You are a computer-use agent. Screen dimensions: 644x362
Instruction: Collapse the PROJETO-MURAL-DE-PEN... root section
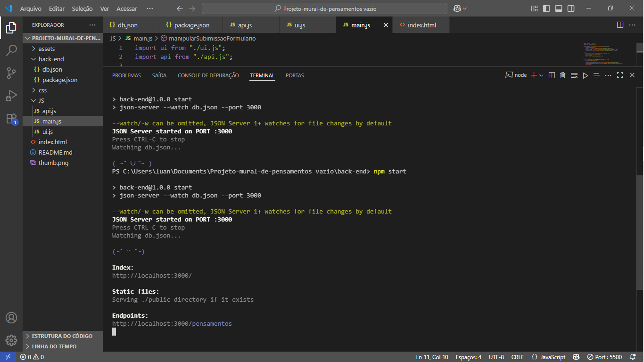coord(62,38)
